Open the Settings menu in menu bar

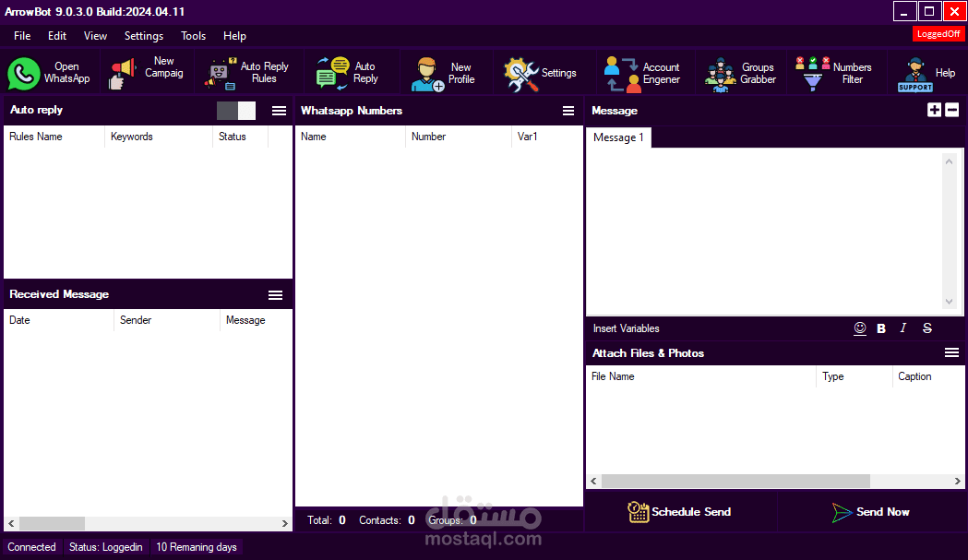(144, 36)
